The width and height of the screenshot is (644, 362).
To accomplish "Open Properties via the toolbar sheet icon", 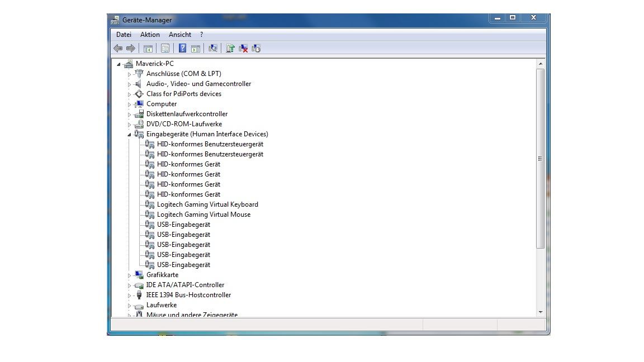I will 165,49.
